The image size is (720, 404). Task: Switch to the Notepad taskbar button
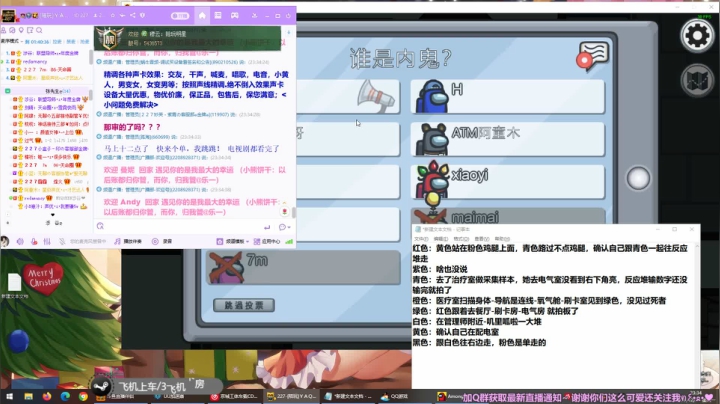pyautogui.click(x=348, y=397)
